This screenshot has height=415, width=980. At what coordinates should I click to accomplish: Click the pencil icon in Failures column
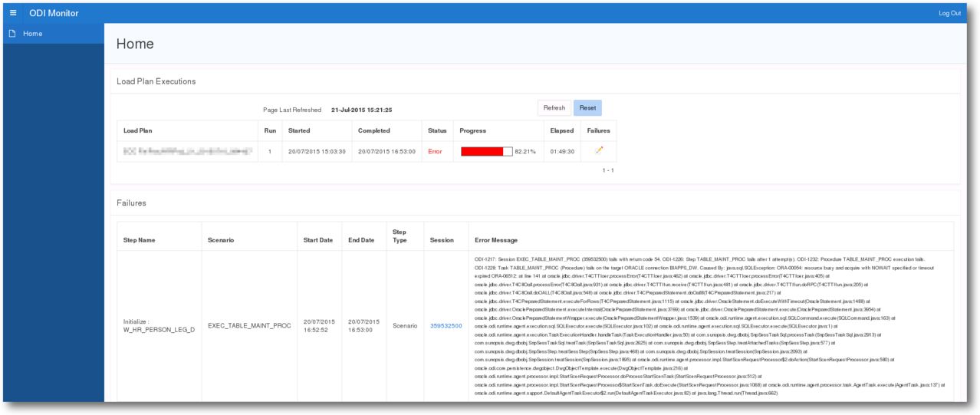tap(599, 150)
